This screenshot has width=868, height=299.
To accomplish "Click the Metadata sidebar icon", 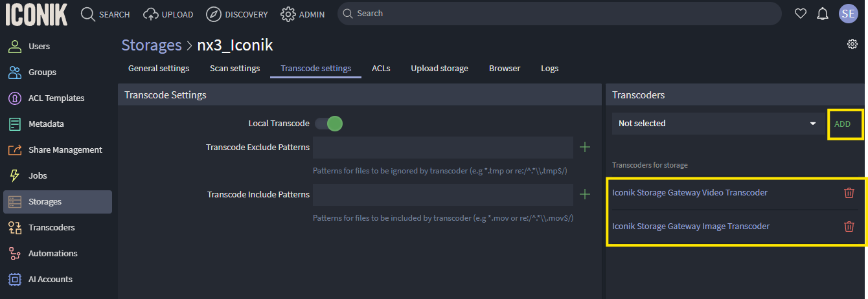I will [14, 124].
